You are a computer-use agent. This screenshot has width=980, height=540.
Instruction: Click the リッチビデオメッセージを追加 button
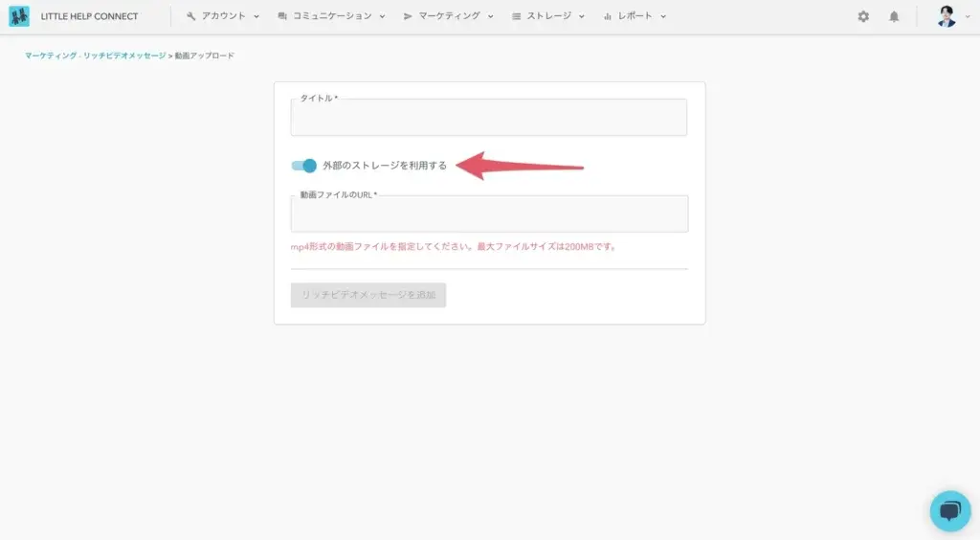click(x=368, y=295)
